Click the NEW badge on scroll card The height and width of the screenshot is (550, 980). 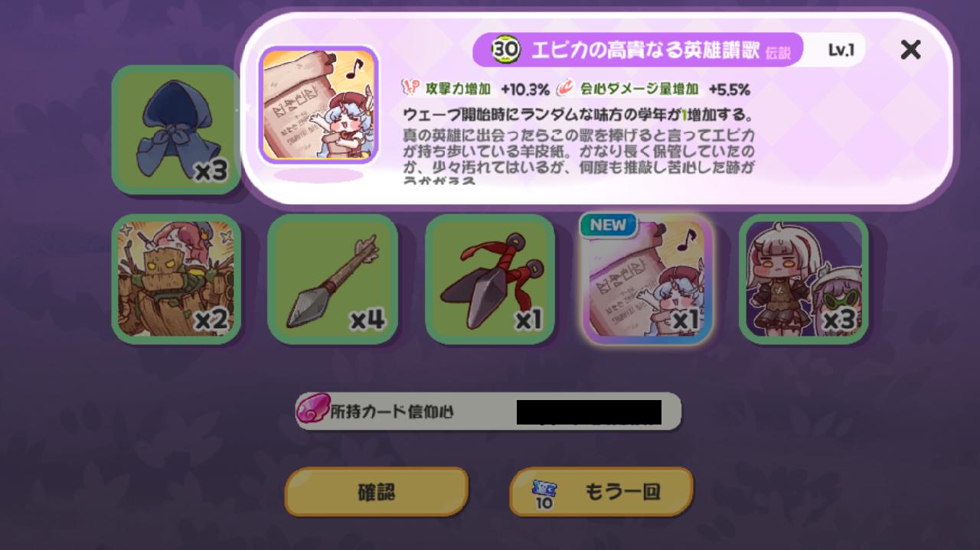(x=609, y=225)
